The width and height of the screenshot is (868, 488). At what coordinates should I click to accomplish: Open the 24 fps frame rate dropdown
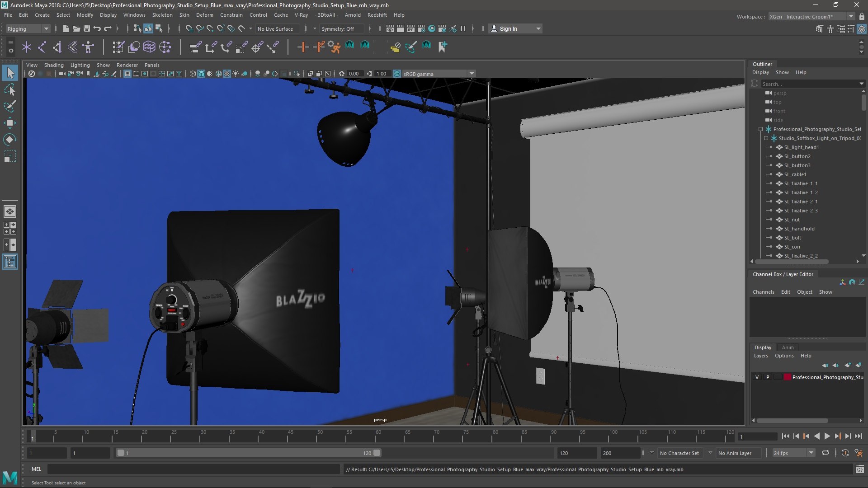793,453
